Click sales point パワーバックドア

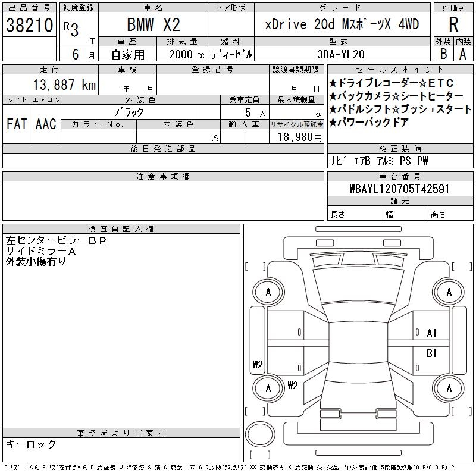[x=369, y=122]
